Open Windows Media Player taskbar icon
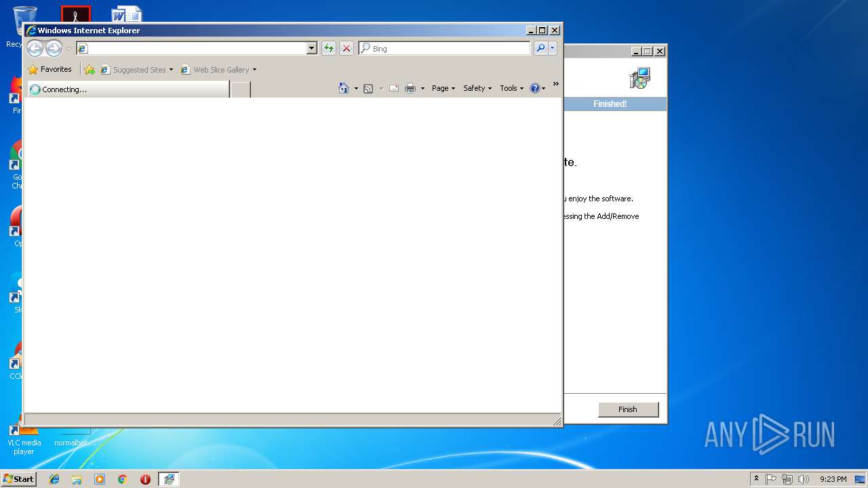868x488 pixels. coord(100,479)
